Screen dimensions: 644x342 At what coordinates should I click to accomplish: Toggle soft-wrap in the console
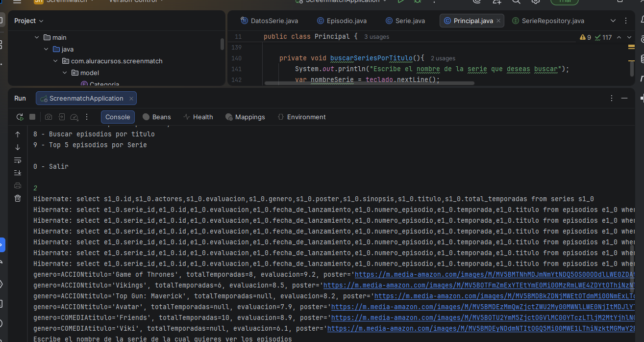click(18, 160)
